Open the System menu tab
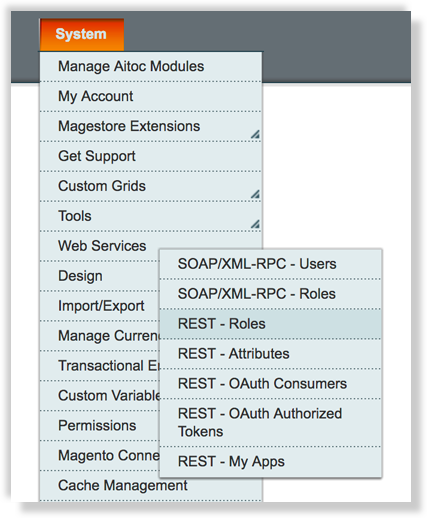This screenshot has width=427, height=518. 82,34
